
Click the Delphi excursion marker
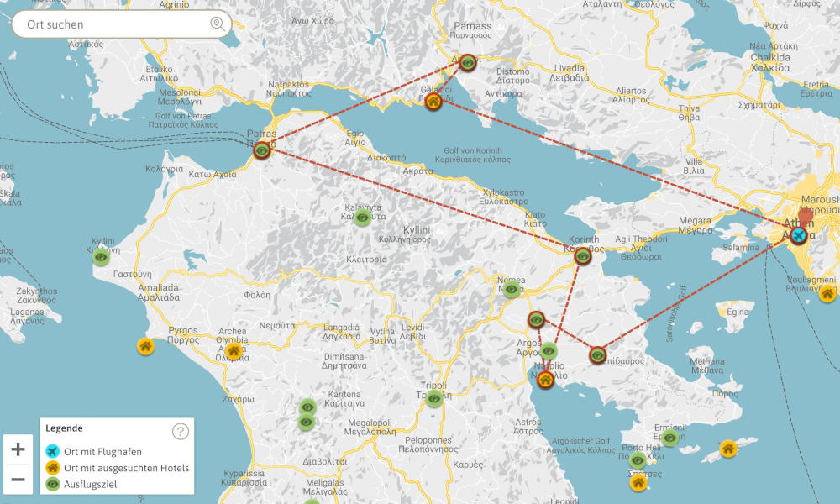click(468, 62)
